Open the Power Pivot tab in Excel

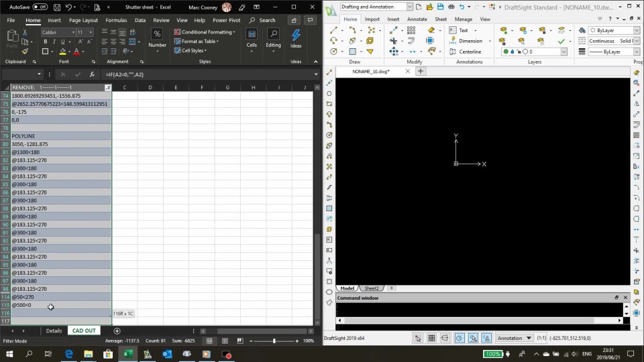tap(226, 20)
